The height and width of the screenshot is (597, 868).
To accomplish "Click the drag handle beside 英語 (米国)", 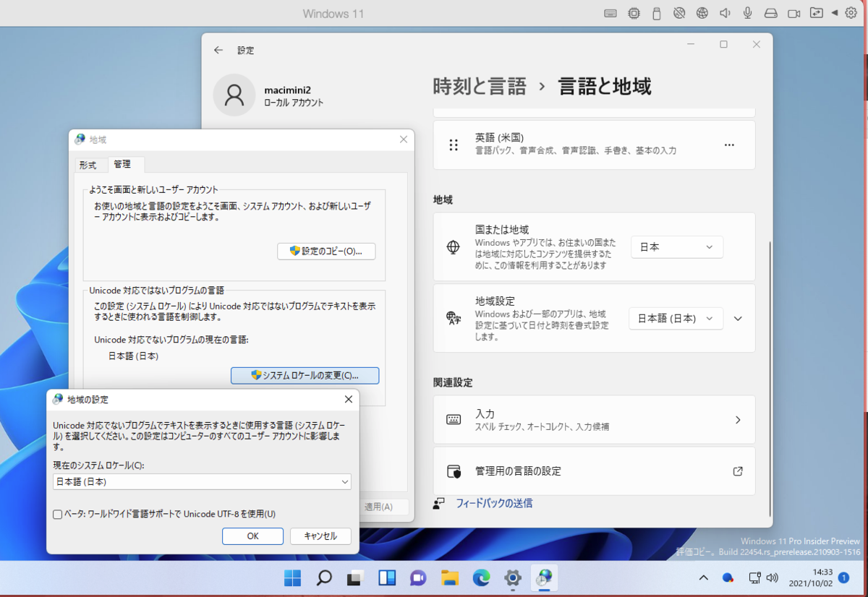I will (454, 145).
